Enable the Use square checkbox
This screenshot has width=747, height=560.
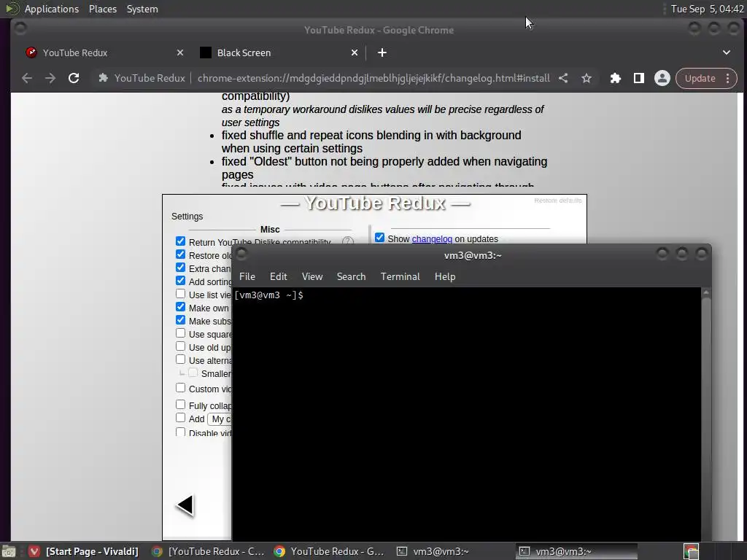coord(180,333)
